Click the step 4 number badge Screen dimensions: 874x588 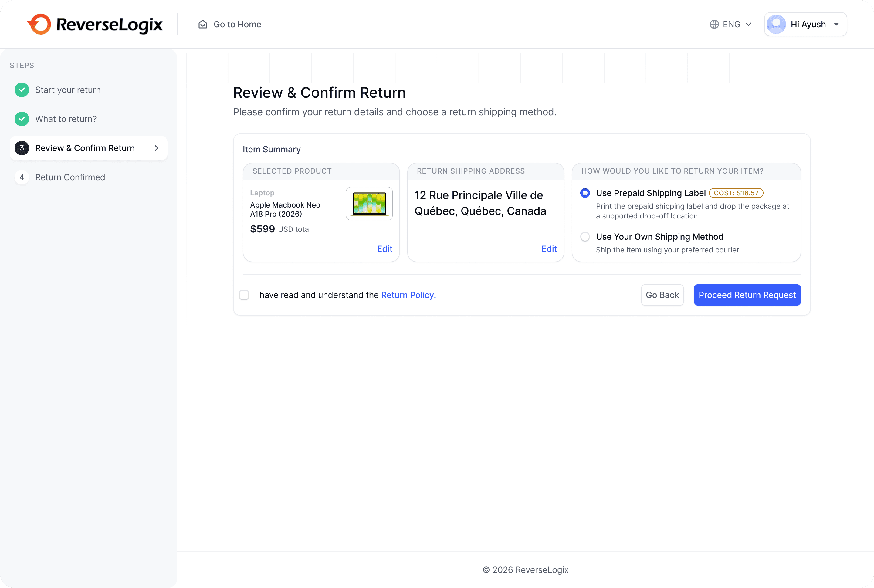click(x=22, y=177)
